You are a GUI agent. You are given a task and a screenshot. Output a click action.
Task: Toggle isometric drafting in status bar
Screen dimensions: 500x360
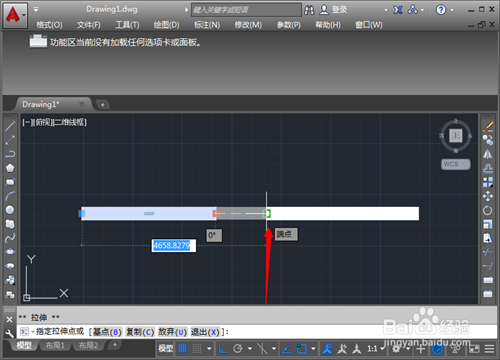pos(262,349)
